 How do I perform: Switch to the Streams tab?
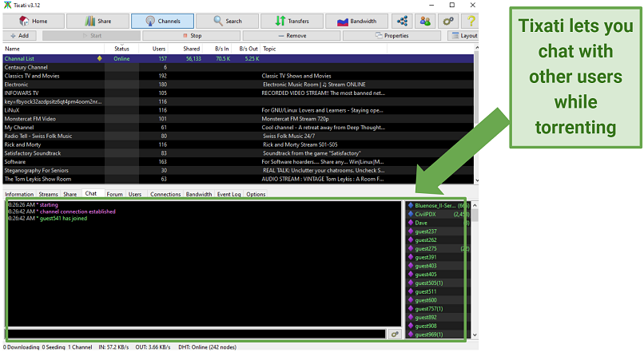(48, 194)
